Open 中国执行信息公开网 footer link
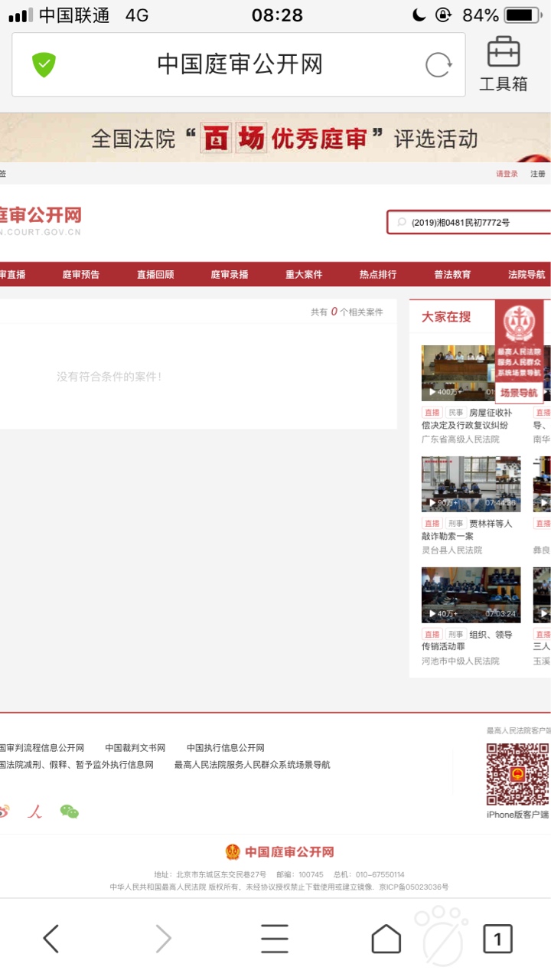This screenshot has height=980, width=551. pos(226,748)
